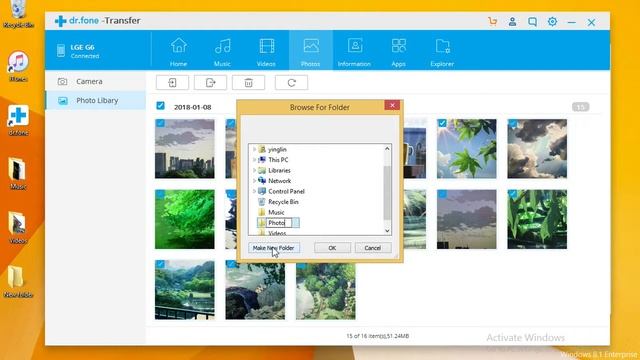This screenshot has height=360, width=640.
Task: Toggle checkbox on hanging green leaves photo
Action: click(513, 193)
